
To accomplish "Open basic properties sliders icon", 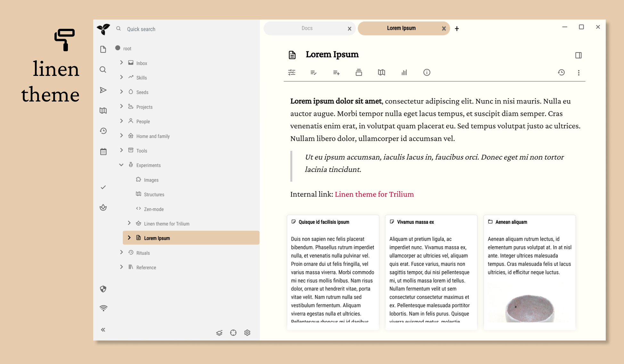I will pyautogui.click(x=291, y=73).
